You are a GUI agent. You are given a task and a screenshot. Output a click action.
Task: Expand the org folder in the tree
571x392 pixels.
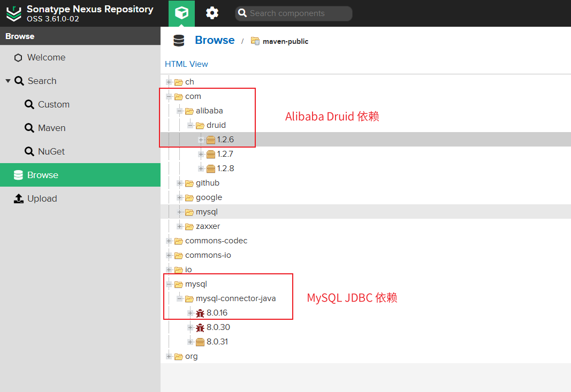click(169, 356)
